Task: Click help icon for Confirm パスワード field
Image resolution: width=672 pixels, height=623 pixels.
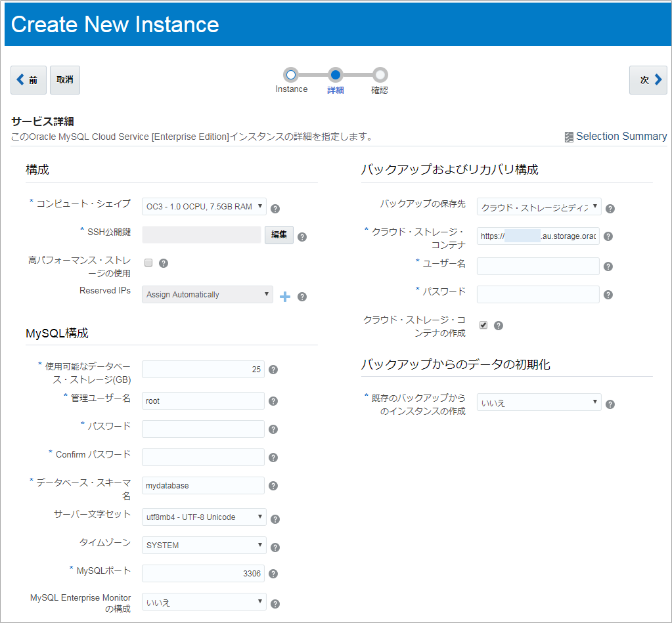Action: [x=273, y=458]
